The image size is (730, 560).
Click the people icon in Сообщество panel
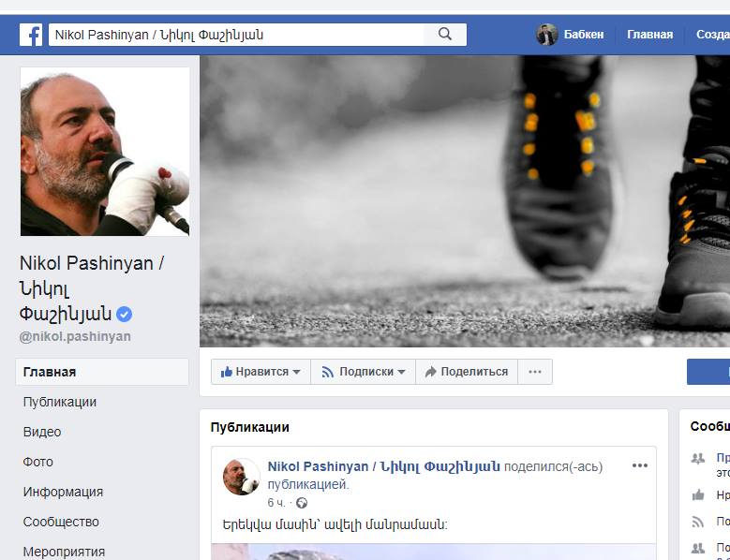point(697,459)
